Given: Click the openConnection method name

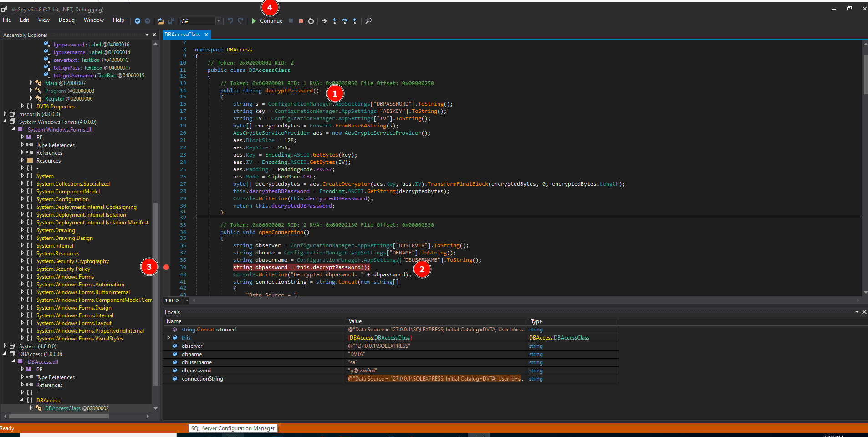Looking at the screenshot, I should coord(281,232).
